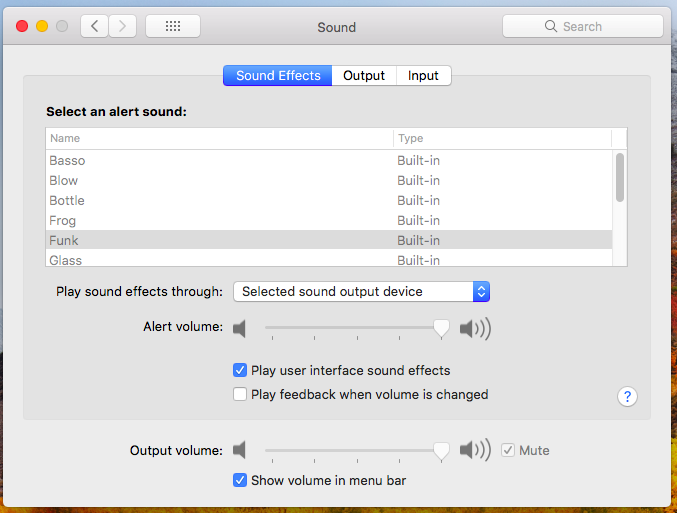Toggle the Mute checkbox
This screenshot has height=513, width=677.
[x=508, y=451]
